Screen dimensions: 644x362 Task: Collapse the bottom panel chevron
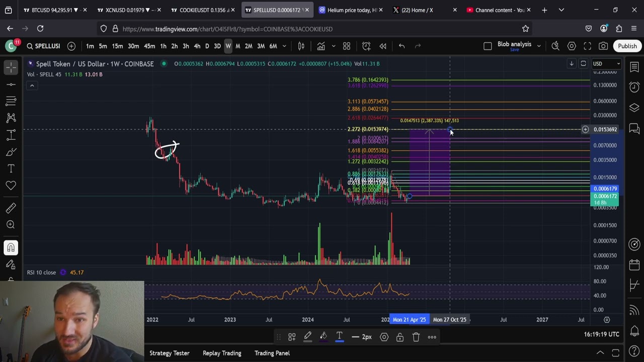coord(600,353)
